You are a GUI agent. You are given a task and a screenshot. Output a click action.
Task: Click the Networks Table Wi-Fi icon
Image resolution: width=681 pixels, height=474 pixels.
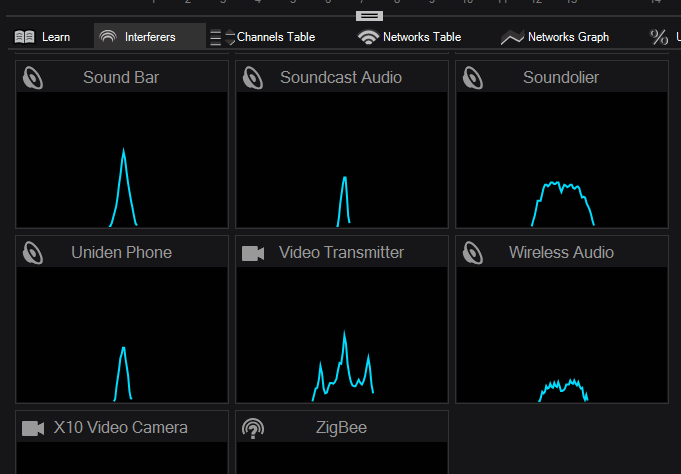point(368,37)
